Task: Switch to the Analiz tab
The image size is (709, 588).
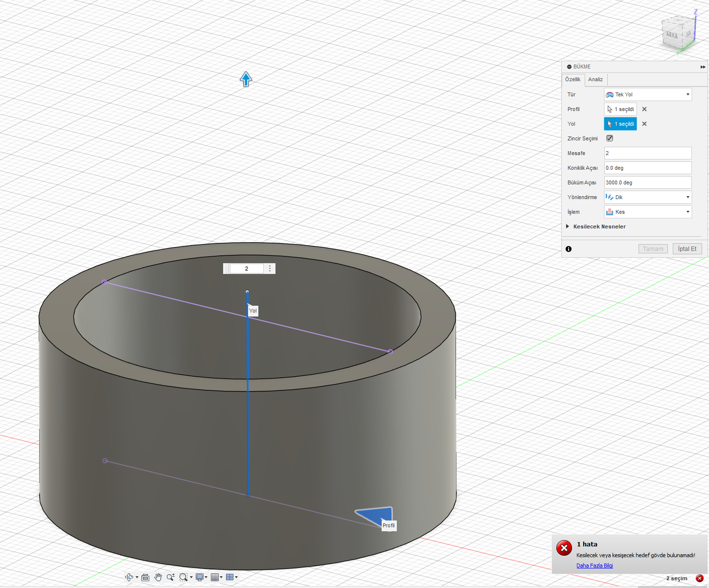Action: (x=595, y=79)
